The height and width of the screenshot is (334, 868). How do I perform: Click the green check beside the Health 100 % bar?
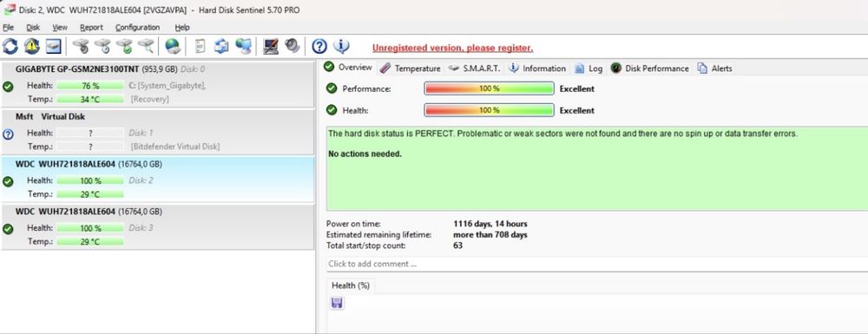pos(332,110)
